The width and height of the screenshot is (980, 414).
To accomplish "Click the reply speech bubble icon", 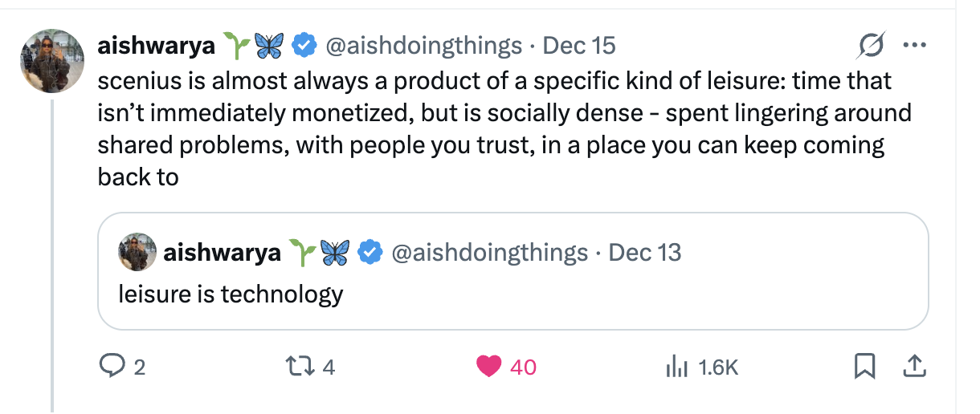I will coord(109,367).
